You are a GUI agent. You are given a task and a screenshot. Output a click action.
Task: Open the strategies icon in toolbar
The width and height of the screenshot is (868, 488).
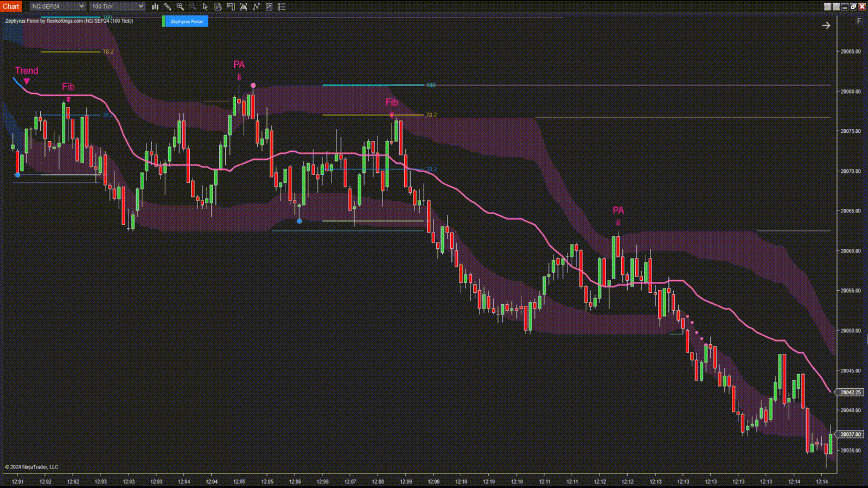click(x=269, y=7)
